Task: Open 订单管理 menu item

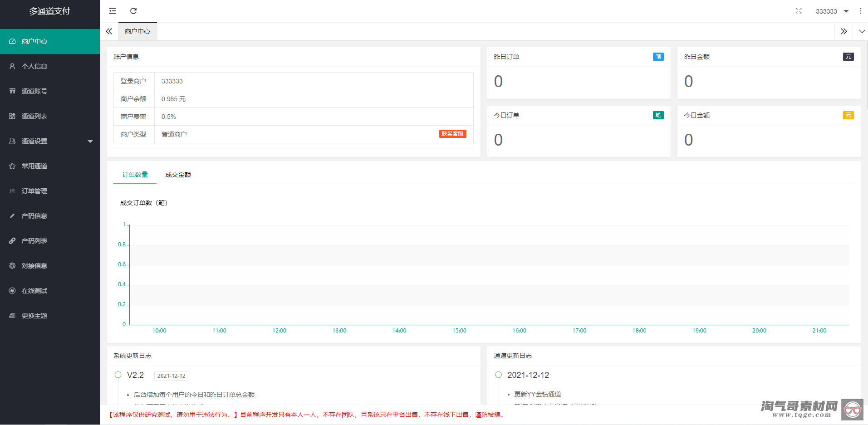Action: pyautogui.click(x=50, y=191)
